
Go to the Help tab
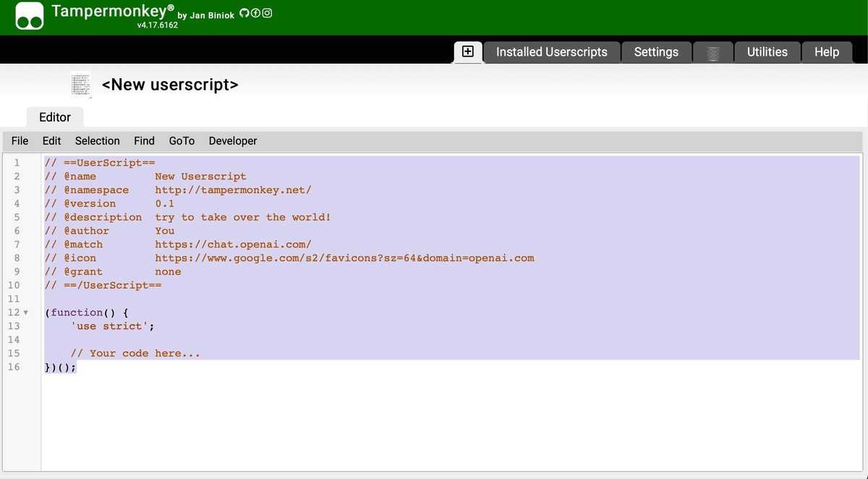click(827, 52)
